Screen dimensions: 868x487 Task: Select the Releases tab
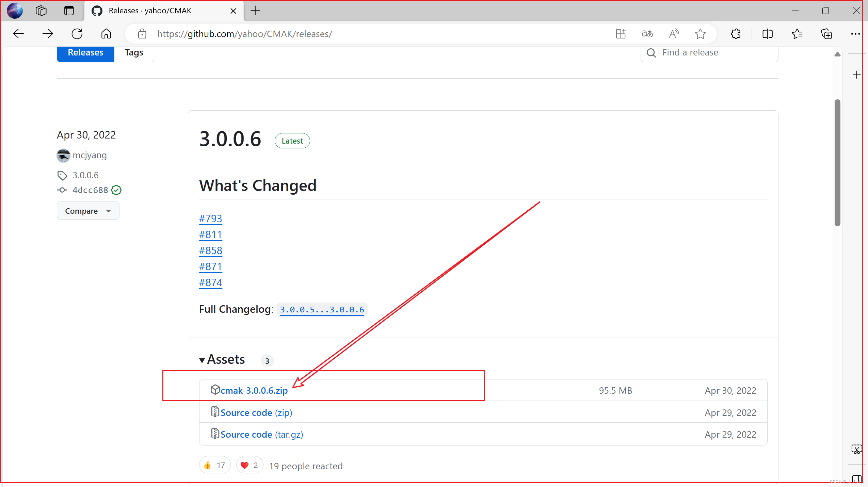click(85, 52)
